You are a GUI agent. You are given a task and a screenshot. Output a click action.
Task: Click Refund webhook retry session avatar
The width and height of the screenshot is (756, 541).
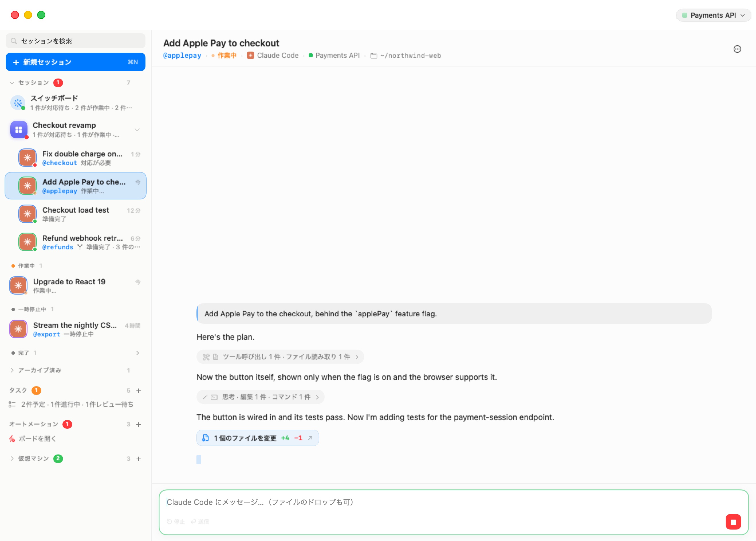point(27,242)
